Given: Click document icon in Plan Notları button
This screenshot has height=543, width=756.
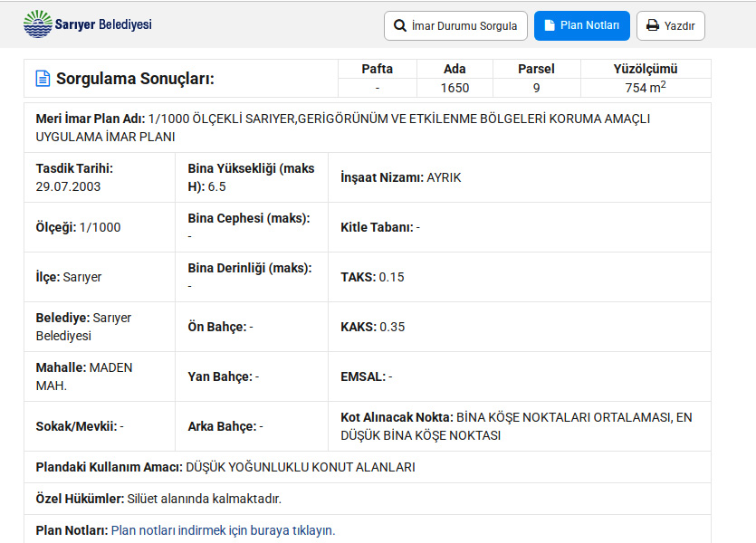Looking at the screenshot, I should tap(550, 25).
